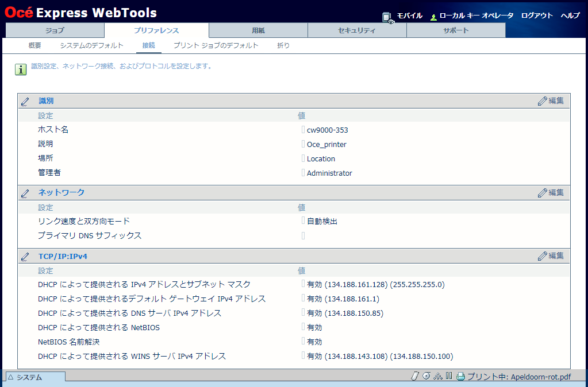Click DHCP DNS サーバ IPv4 アドレス setting
The width and height of the screenshot is (588, 387).
130,313
